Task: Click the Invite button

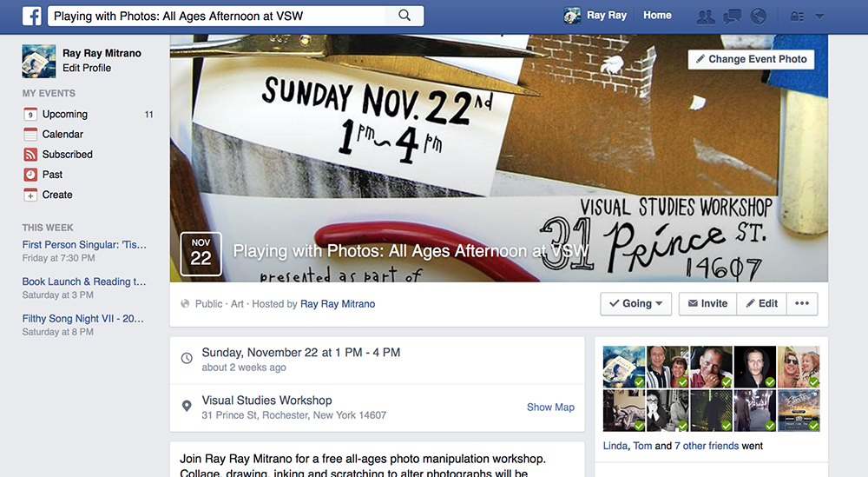Action: click(x=708, y=303)
